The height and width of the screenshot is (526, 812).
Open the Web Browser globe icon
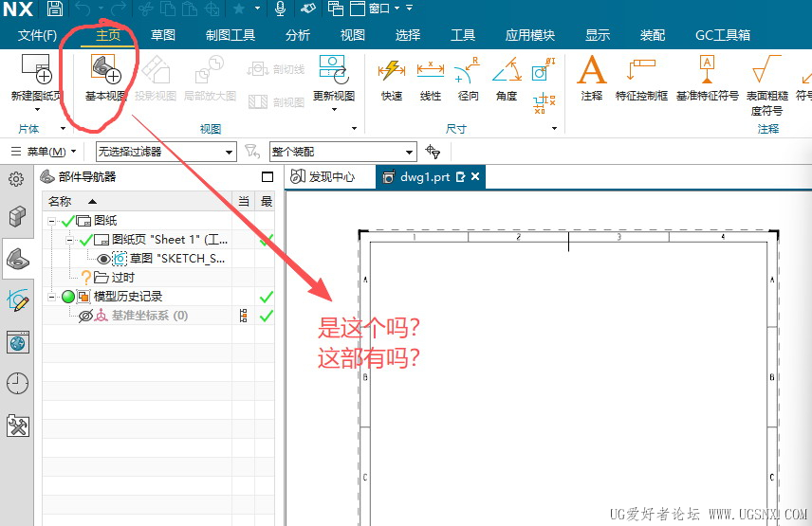pos(18,342)
